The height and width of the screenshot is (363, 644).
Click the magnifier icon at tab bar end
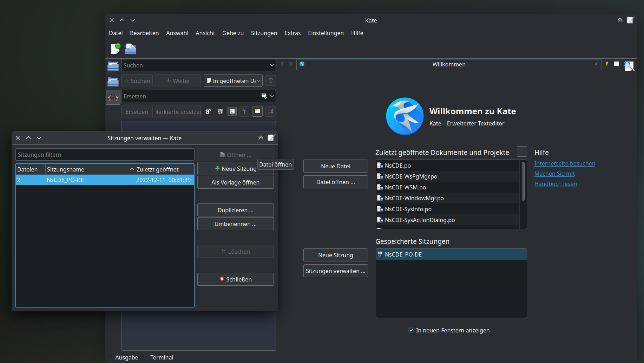click(629, 66)
